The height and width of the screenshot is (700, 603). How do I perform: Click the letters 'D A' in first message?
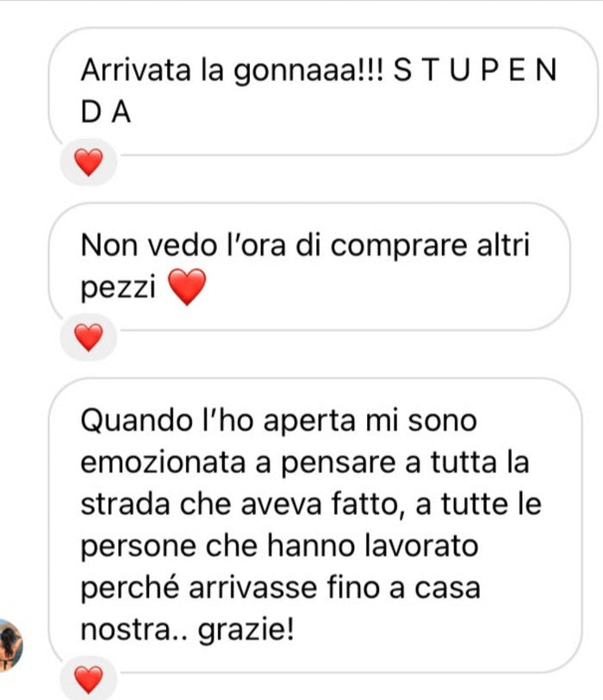[106, 112]
